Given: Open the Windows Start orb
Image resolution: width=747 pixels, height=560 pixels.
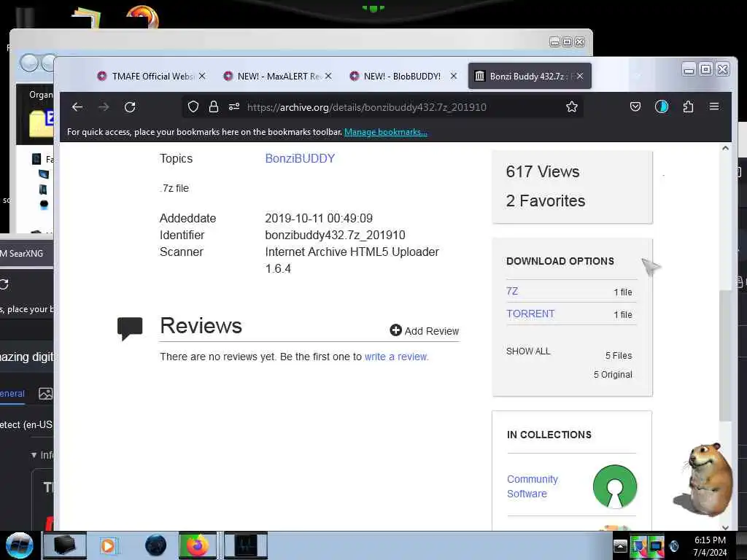Looking at the screenshot, I should pyautogui.click(x=19, y=545).
